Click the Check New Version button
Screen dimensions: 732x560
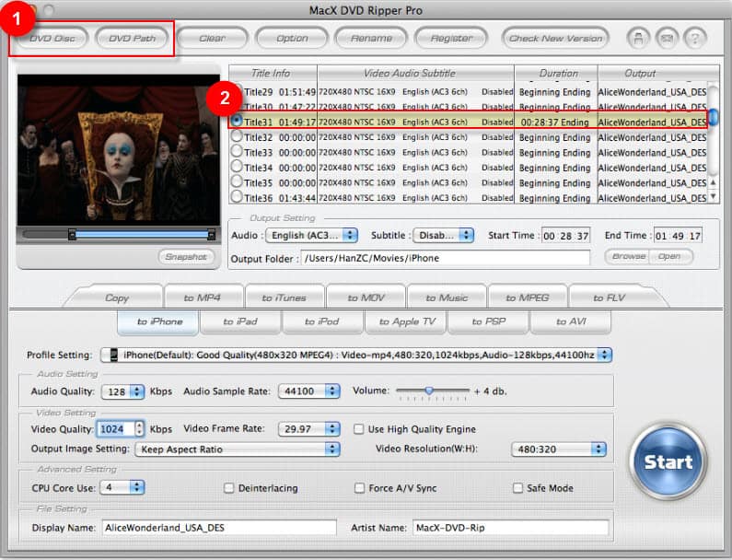(x=555, y=39)
